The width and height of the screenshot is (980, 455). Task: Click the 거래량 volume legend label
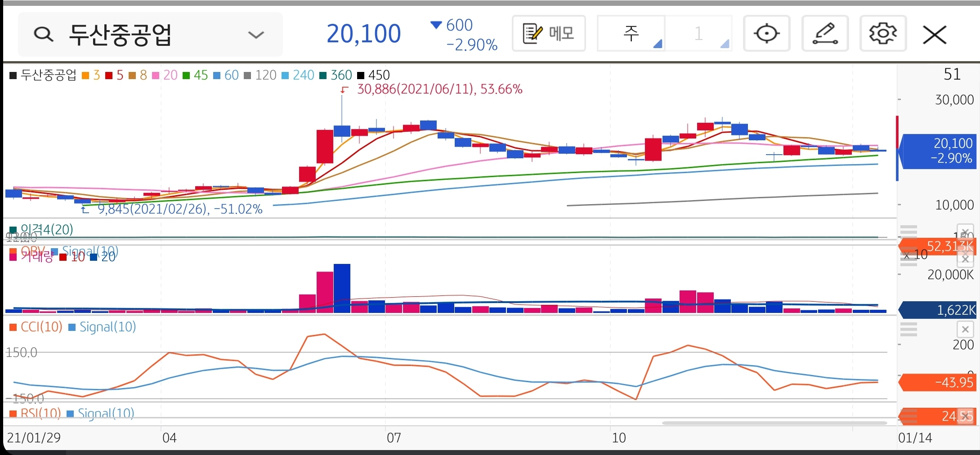(x=37, y=257)
